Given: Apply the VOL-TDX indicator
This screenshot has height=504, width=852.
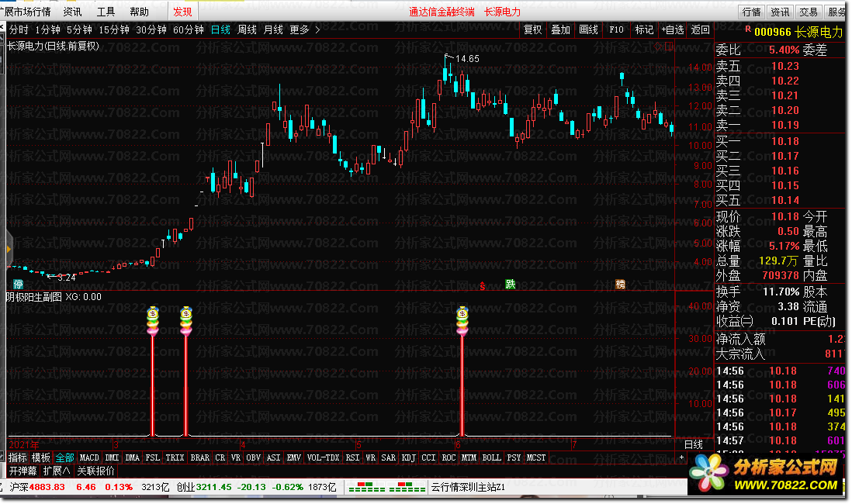Looking at the screenshot, I should point(324,457).
